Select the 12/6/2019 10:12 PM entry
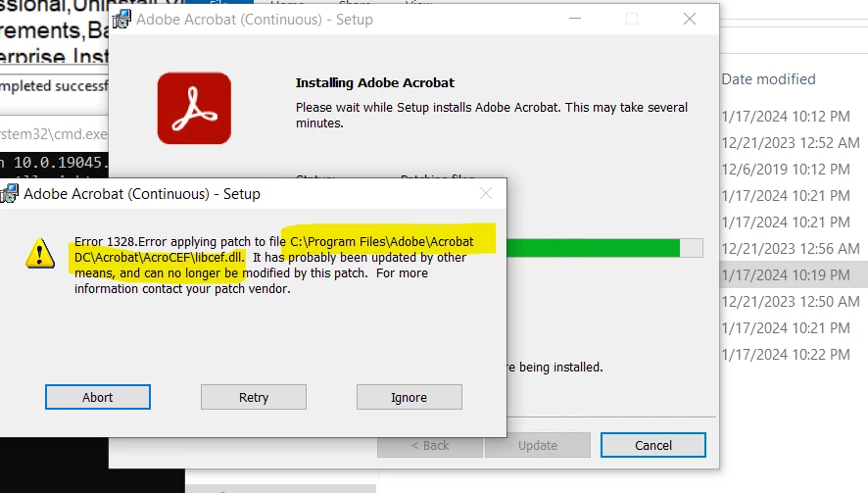The image size is (868, 493). pos(786,170)
